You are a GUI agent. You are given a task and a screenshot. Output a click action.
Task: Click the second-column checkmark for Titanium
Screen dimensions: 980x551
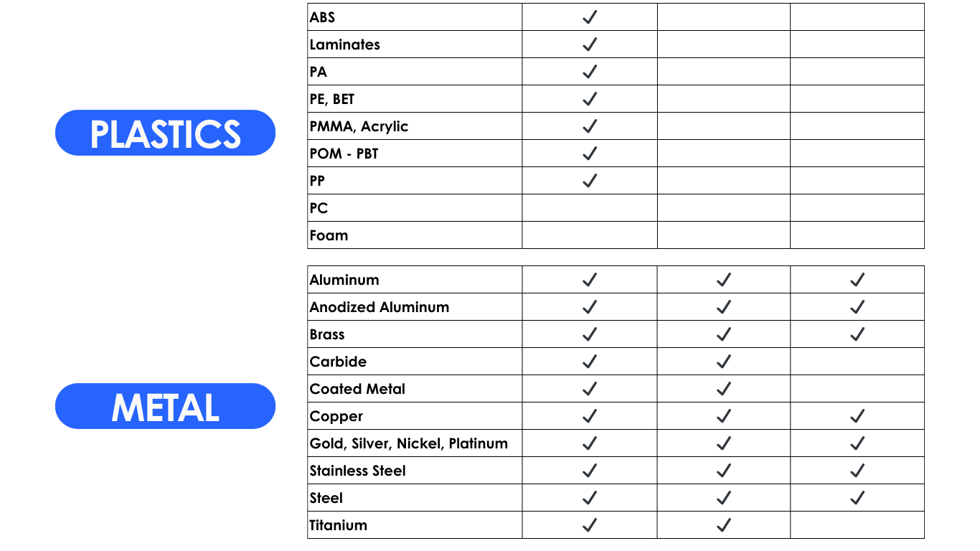[724, 525]
